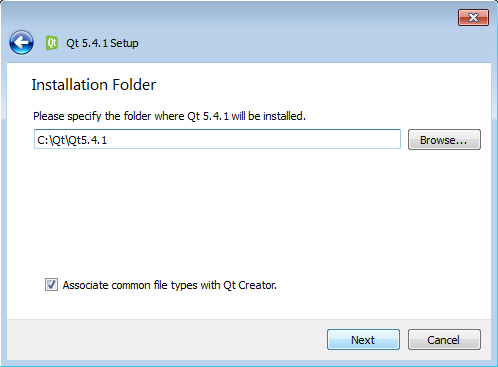This screenshot has height=367, width=498.
Task: Uncheck the Associate common file types checkbox
Action: click(x=51, y=285)
